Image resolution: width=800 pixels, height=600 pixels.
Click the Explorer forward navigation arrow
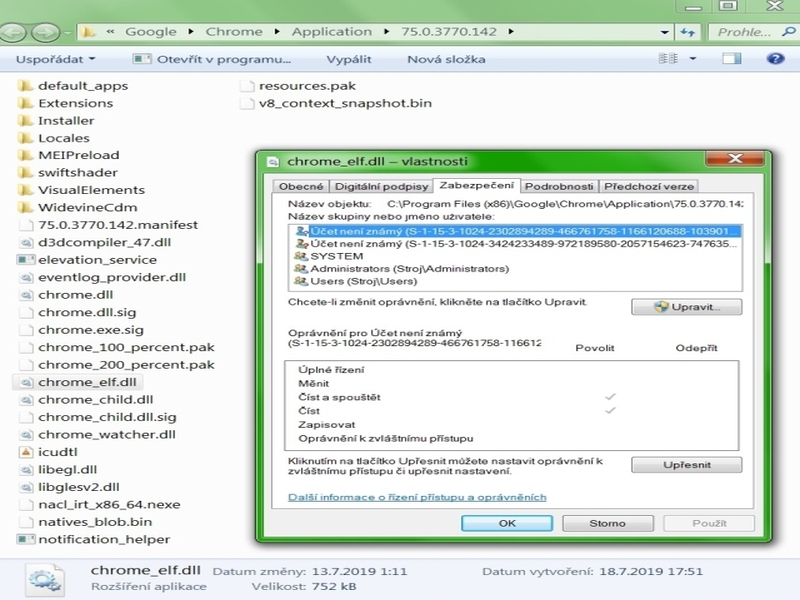pyautogui.click(x=45, y=33)
